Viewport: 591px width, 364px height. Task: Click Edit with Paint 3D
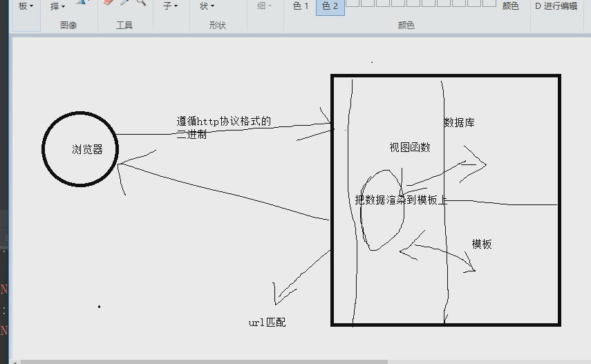click(556, 6)
